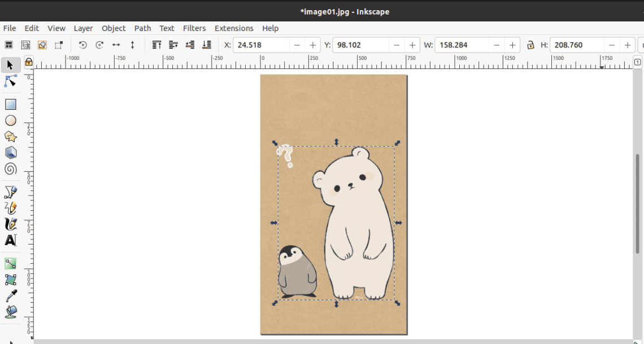Select the Star tool

(x=10, y=136)
